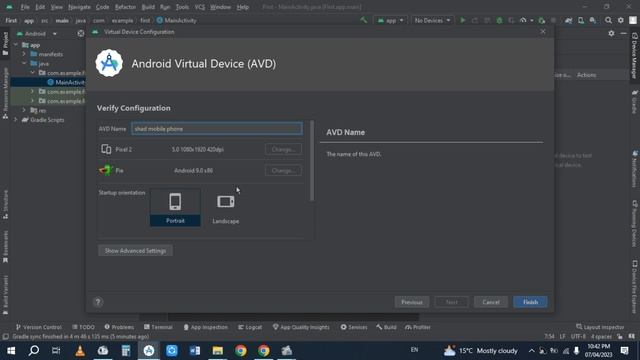Viewport: 640px width, 360px height.
Task: Open the Build menu
Action: [148, 7]
